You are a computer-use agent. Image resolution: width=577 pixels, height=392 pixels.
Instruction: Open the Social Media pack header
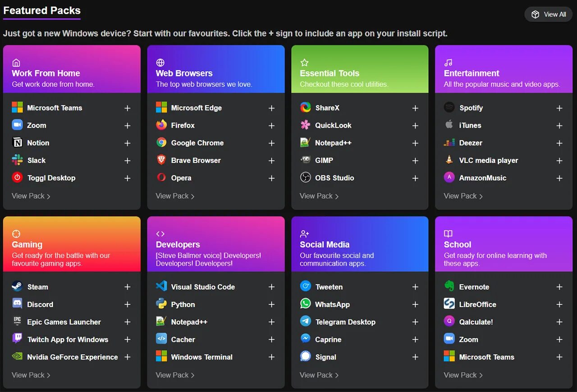pyautogui.click(x=360, y=244)
